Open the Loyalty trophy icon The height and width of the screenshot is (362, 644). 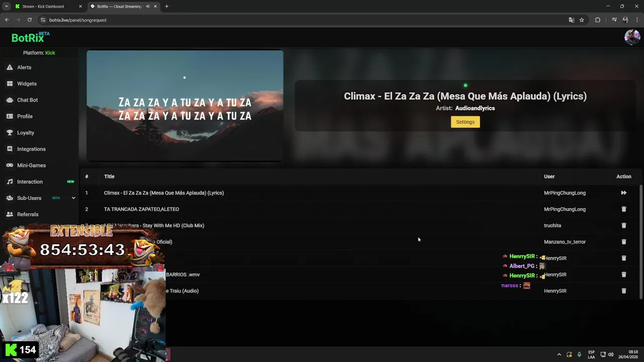[x=10, y=133]
